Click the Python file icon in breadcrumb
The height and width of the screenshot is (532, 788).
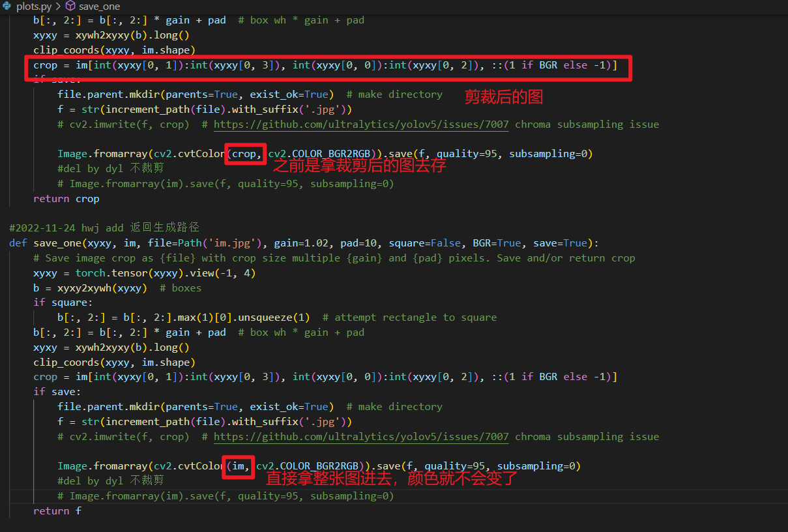pos(7,6)
